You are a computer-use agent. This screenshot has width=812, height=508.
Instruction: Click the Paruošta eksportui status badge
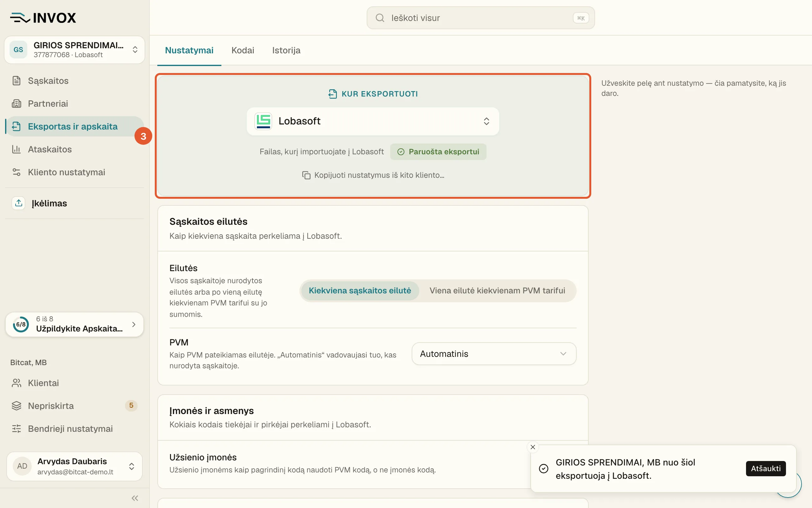pos(438,152)
